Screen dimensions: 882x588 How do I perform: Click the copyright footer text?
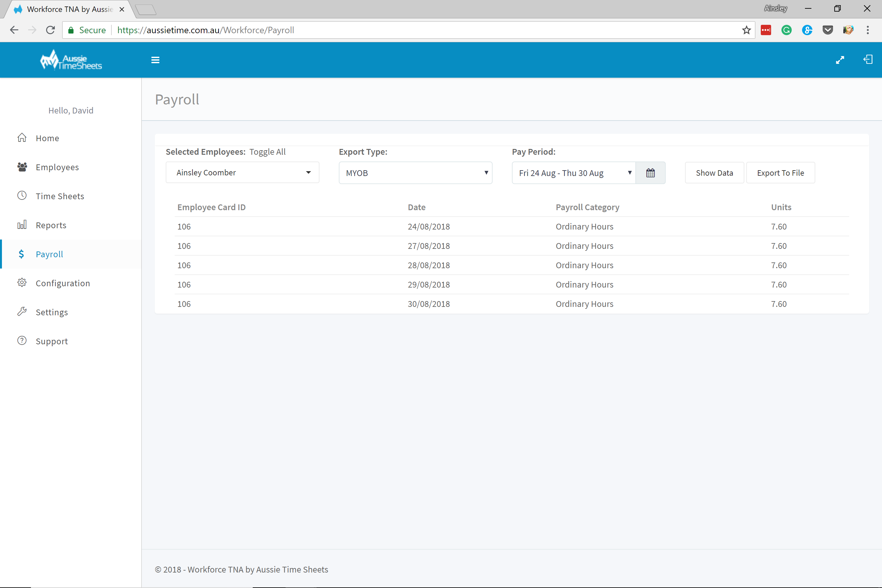coord(241,569)
